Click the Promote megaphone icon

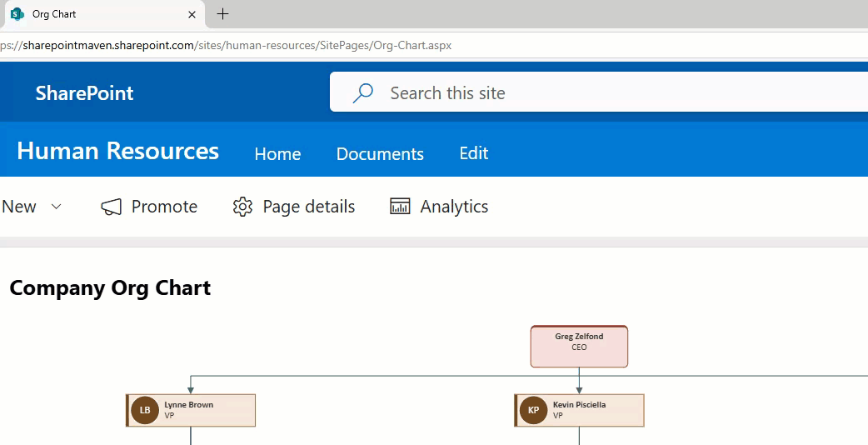112,207
